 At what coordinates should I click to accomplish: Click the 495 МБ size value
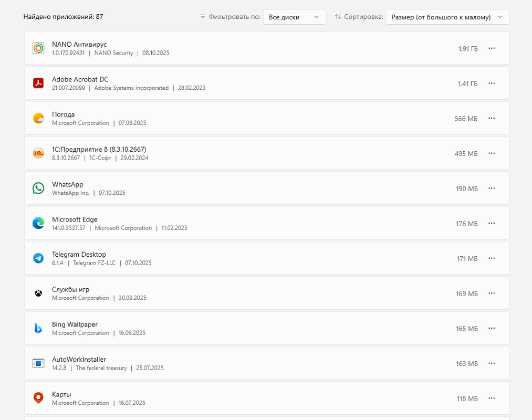(x=466, y=154)
